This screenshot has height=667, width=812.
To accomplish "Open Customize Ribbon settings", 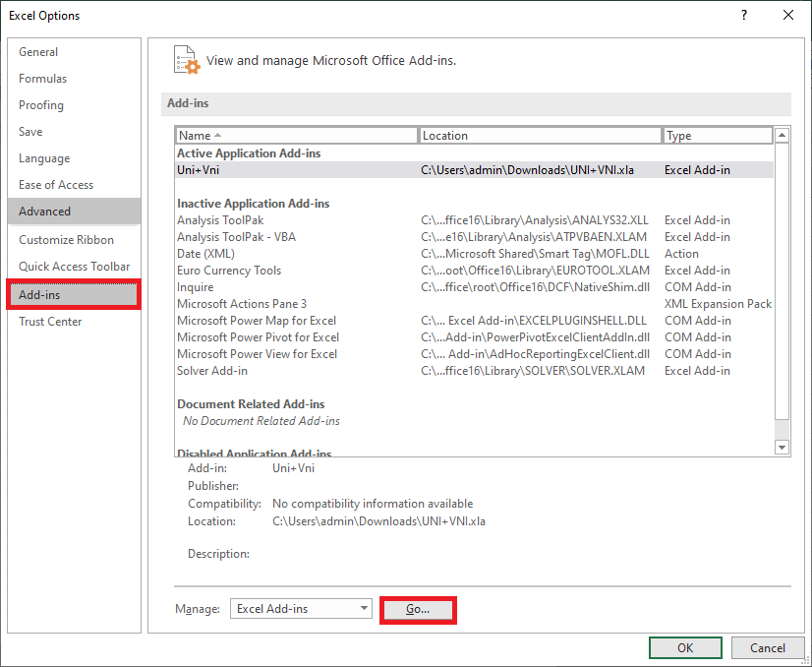I will pyautogui.click(x=74, y=239).
